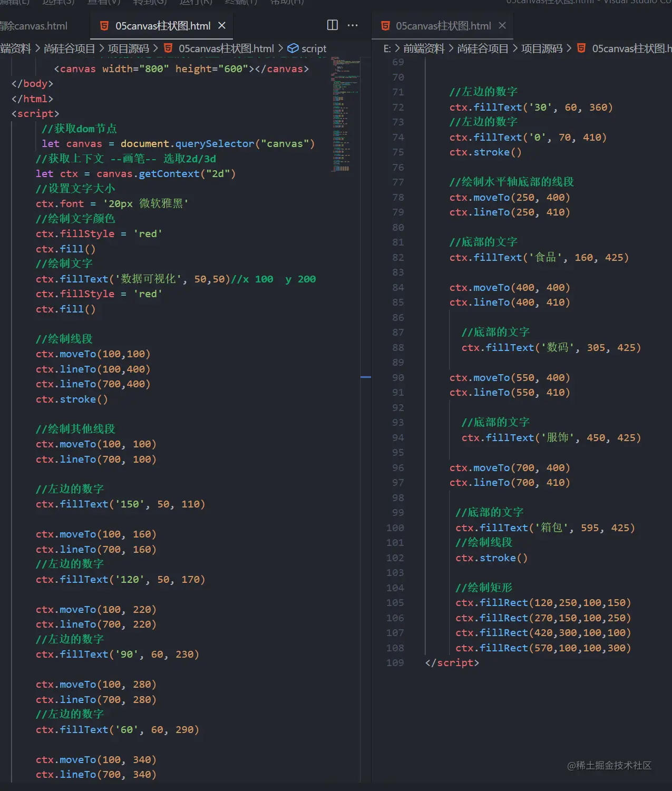Click comment //绘制其他线段
The height and width of the screenshot is (791, 672).
75,429
